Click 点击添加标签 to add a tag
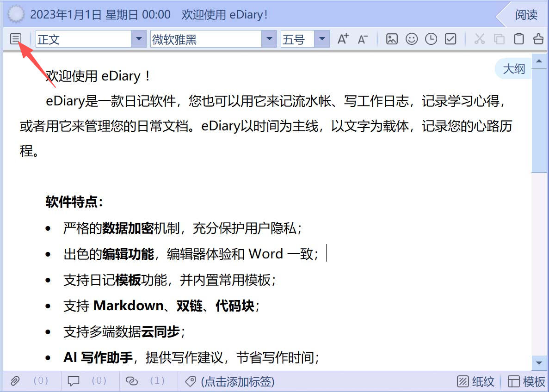The image size is (549, 392). [x=238, y=381]
